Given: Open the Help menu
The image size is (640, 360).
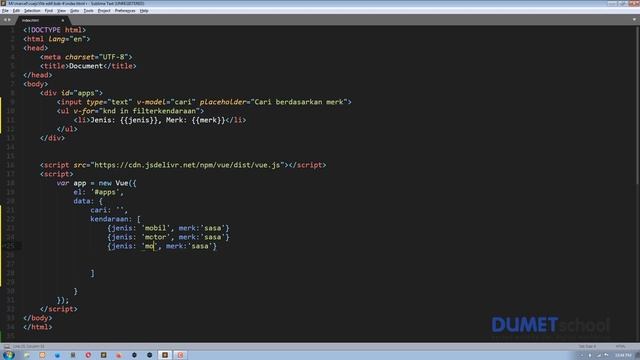Looking at the screenshot, I should point(144,11).
